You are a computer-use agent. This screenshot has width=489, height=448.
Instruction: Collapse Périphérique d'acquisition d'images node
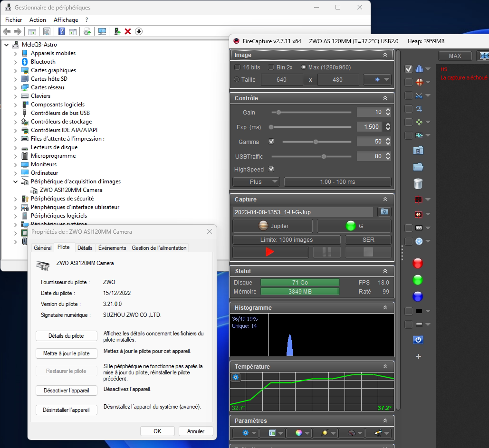[x=15, y=182]
